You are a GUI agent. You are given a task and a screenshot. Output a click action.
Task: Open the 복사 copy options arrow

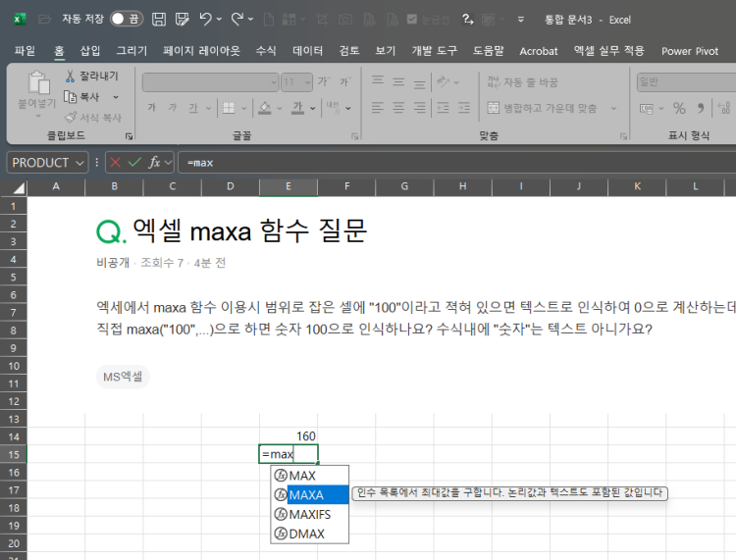(116, 97)
